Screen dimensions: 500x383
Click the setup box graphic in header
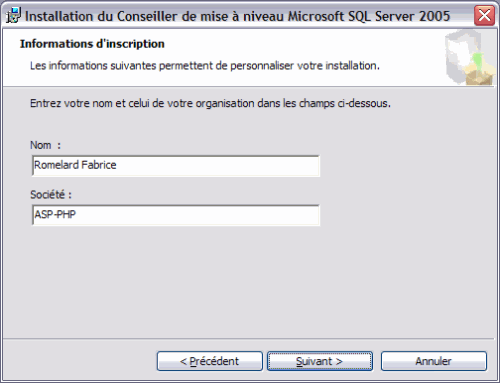470,57
